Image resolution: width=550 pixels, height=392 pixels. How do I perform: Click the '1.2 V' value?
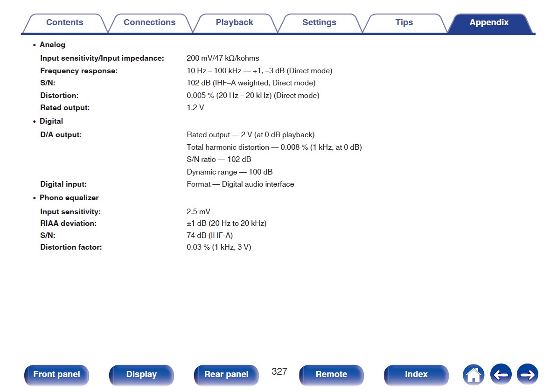pos(195,108)
